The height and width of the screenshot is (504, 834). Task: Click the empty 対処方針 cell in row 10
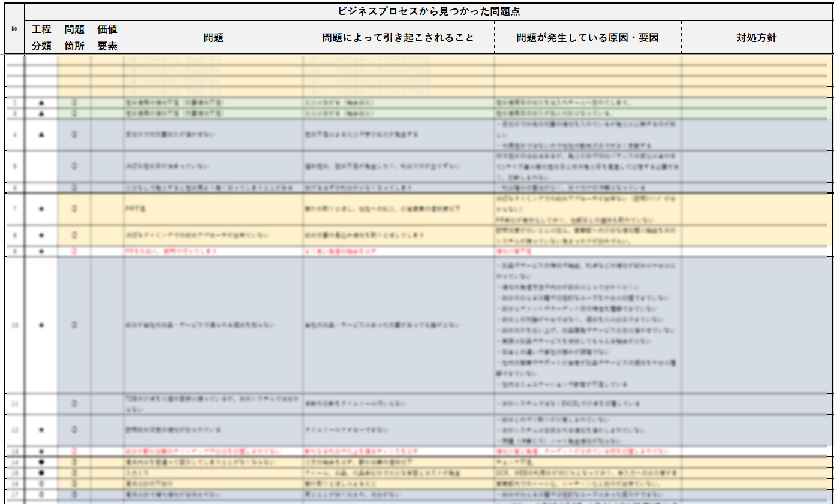coord(757,325)
